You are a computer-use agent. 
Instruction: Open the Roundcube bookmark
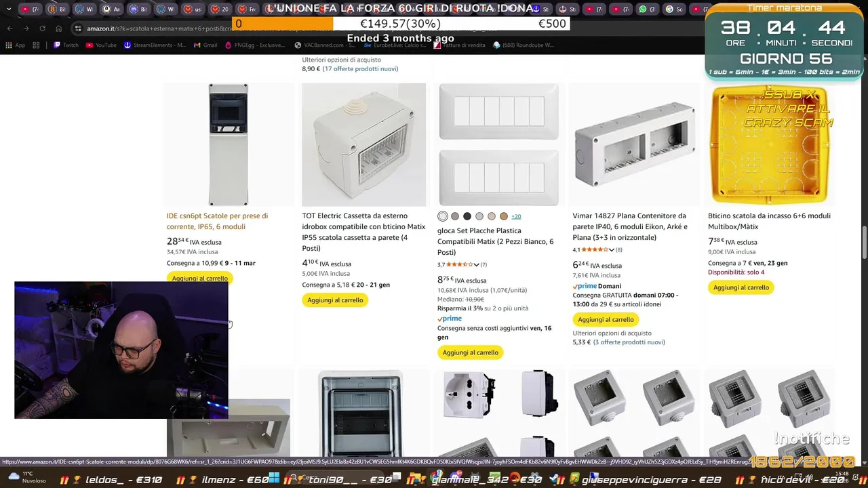click(524, 45)
